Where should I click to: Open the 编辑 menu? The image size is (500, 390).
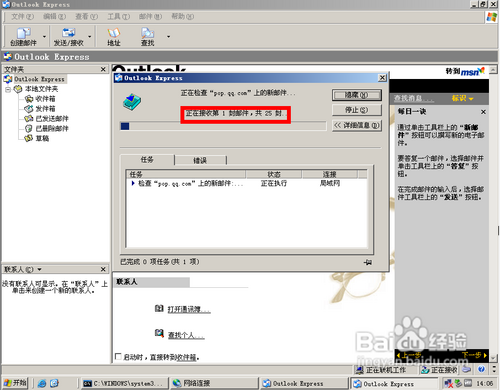coord(54,16)
